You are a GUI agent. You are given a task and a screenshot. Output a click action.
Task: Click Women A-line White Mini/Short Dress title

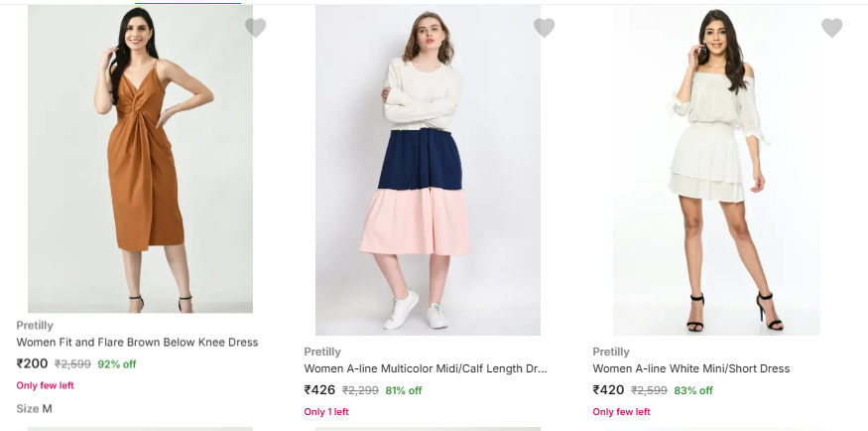(690, 368)
